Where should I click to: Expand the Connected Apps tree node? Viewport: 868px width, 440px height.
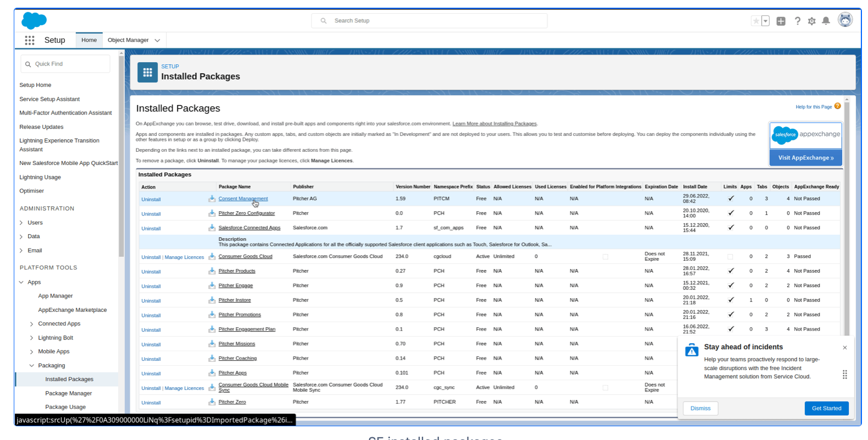31,324
